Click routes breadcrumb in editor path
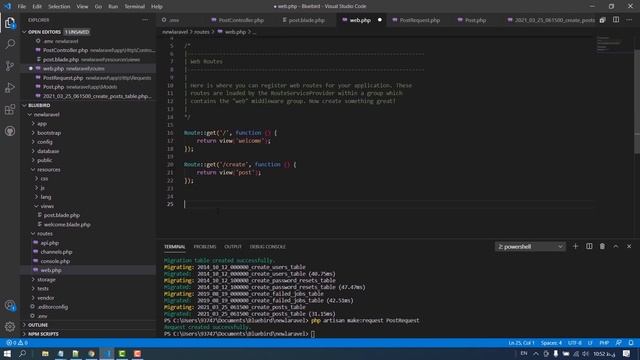Viewport: 640px width, 360px height. click(x=201, y=32)
